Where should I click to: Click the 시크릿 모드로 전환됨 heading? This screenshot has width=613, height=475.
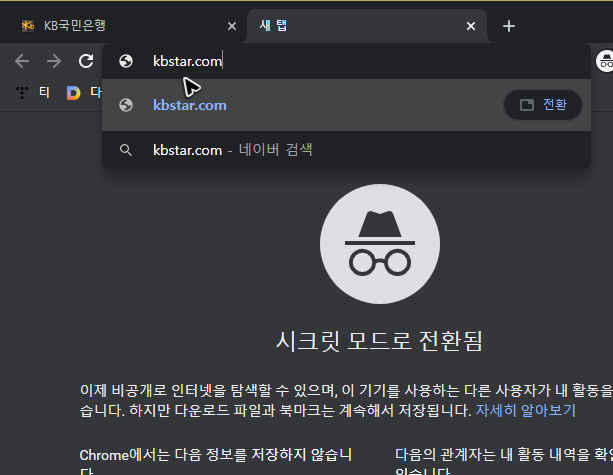(379, 341)
